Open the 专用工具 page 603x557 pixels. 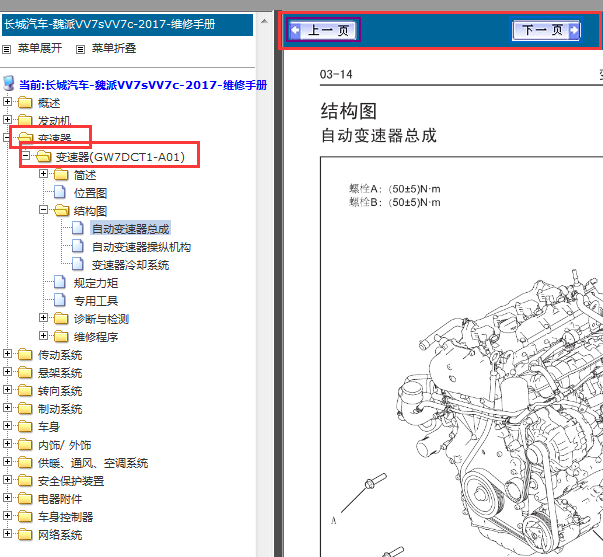[x=96, y=301]
